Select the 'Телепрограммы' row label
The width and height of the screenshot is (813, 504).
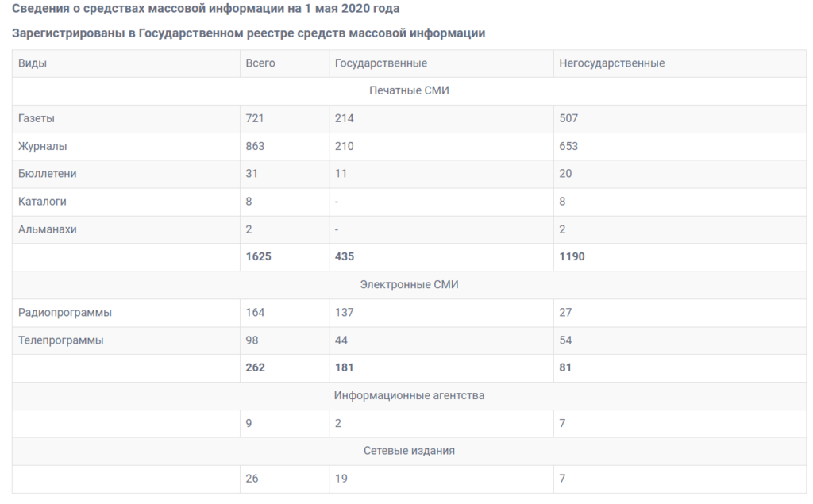pos(61,340)
